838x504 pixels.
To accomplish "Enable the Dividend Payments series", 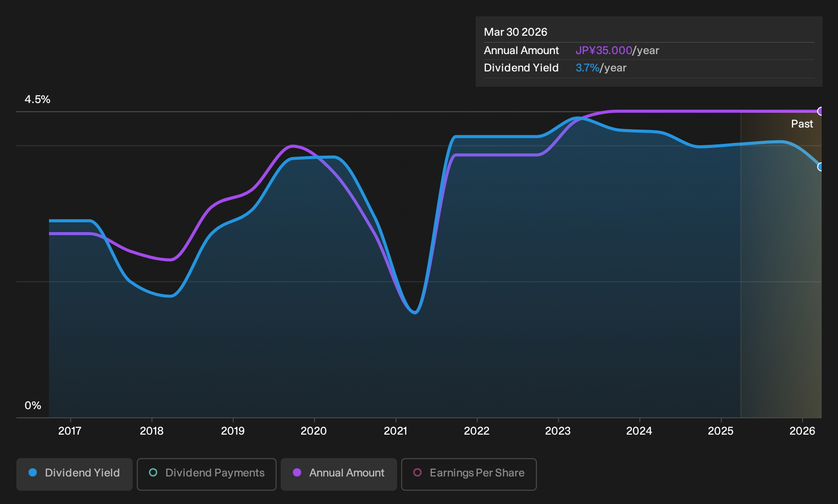I will tap(207, 474).
